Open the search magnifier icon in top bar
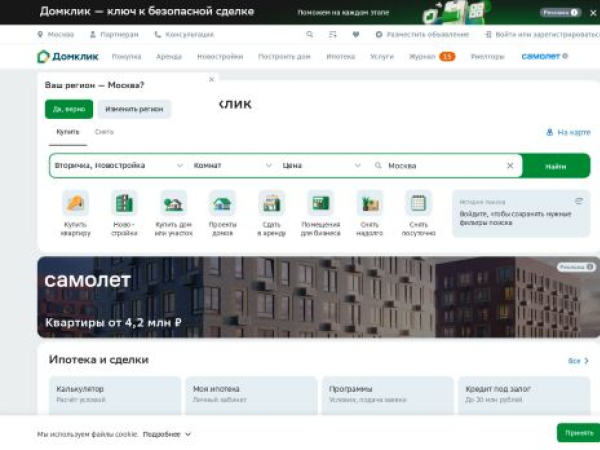The width and height of the screenshot is (600, 450). [310, 34]
